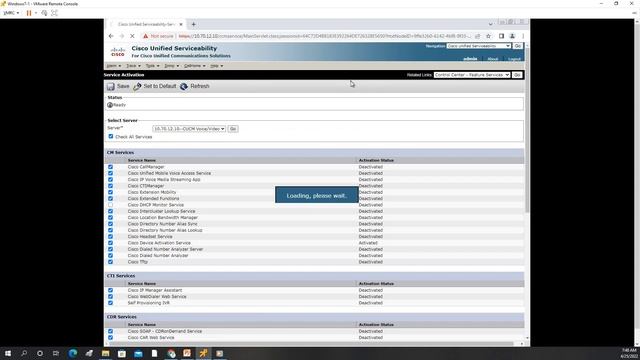640x360 pixels.
Task: Open the Related Links dropdown
Action: (x=472, y=75)
